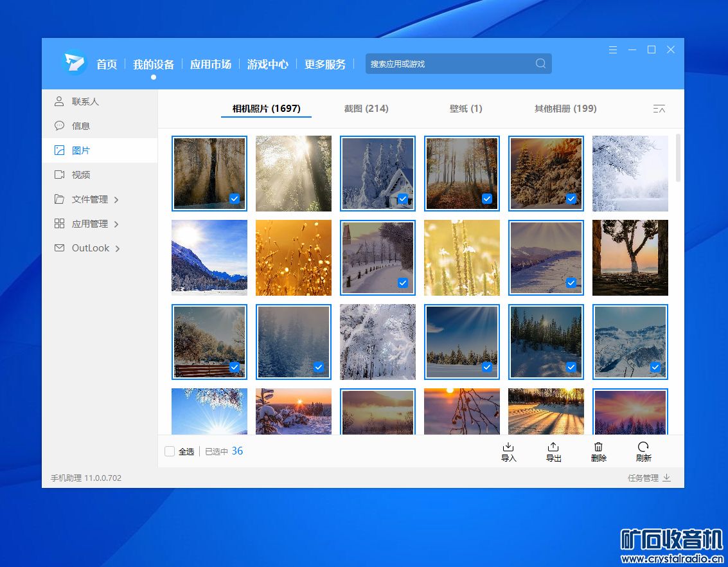Click the search apps or games field
The height and width of the screenshot is (567, 728).
(x=450, y=64)
